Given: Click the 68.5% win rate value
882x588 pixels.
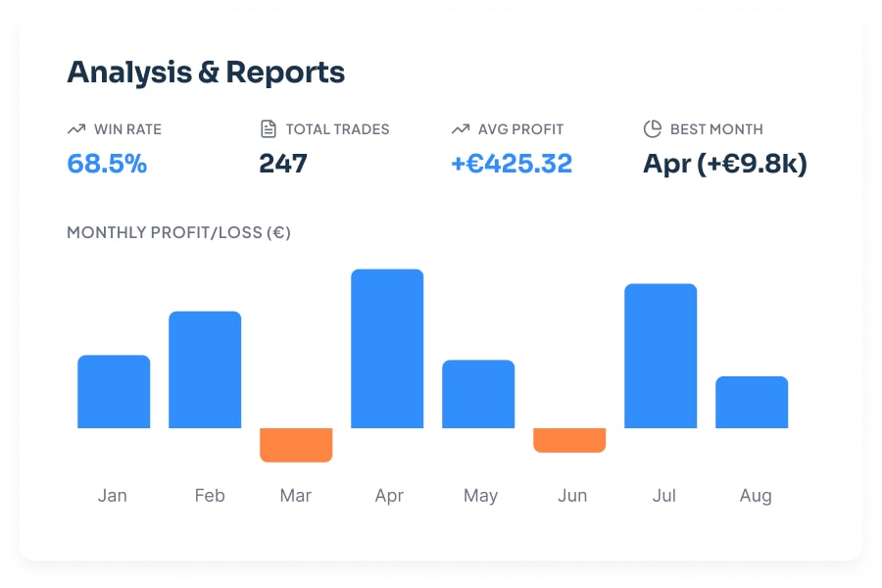Looking at the screenshot, I should [107, 164].
